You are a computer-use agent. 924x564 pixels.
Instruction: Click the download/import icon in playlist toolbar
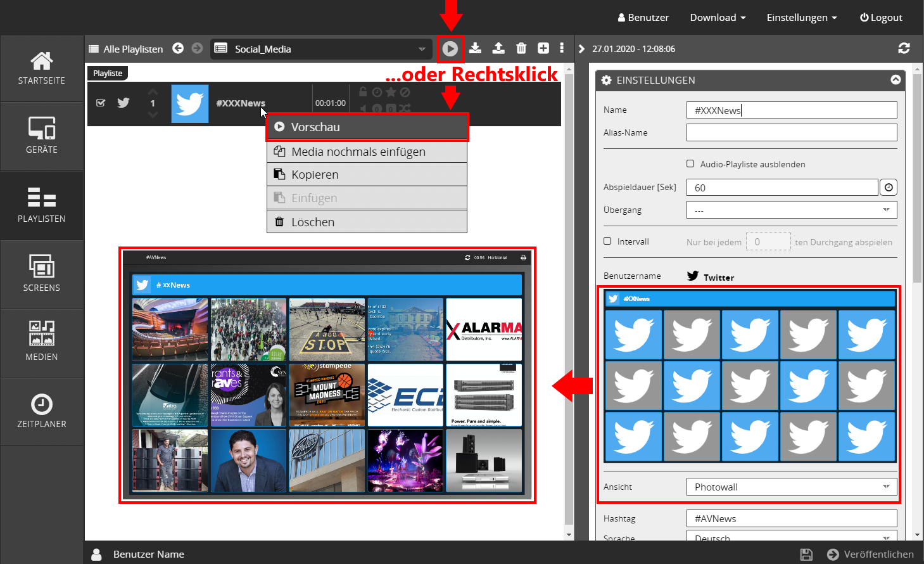(x=476, y=48)
